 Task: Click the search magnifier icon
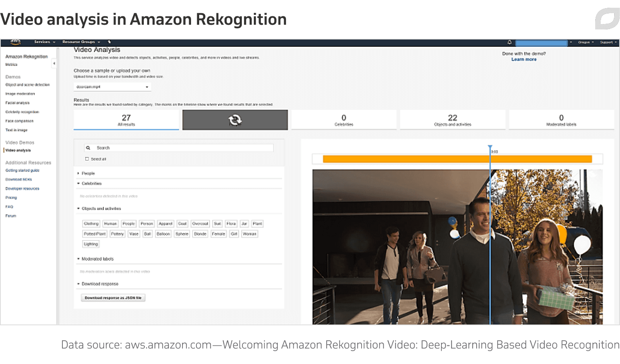(x=88, y=148)
